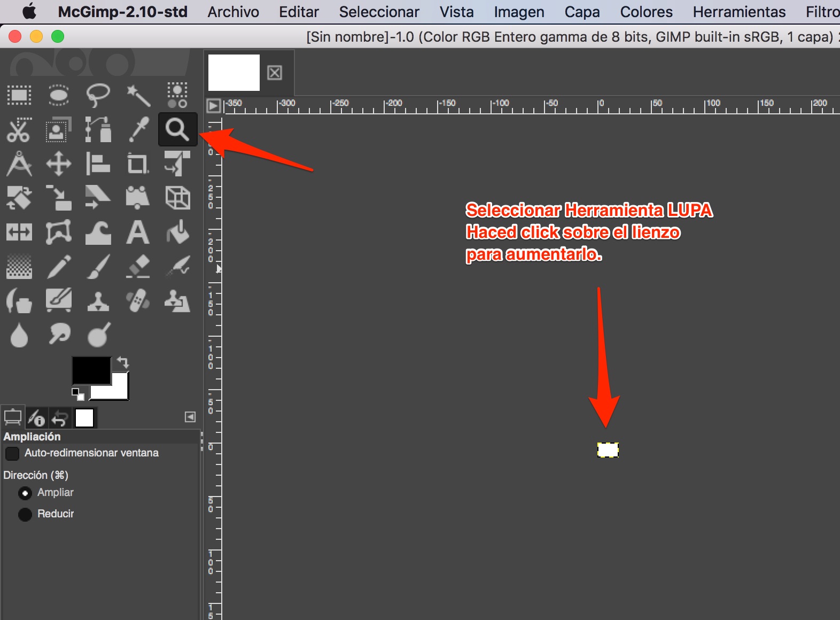Open the Herramientas menu

(739, 12)
